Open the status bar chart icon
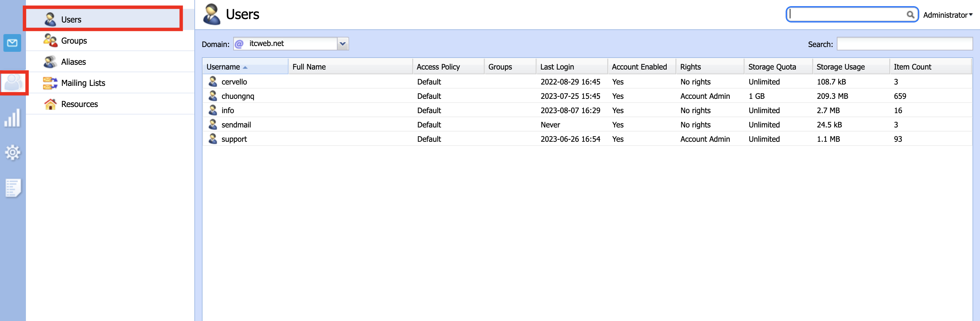Viewport: 980px width, 321px height. (12, 118)
